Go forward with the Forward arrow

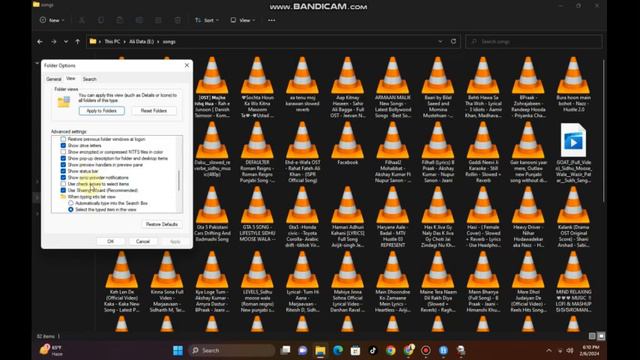(53, 42)
